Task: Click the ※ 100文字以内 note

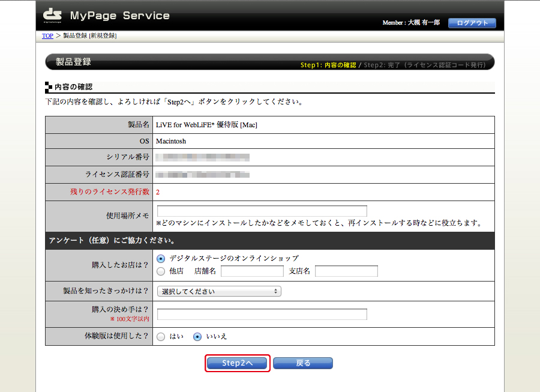Action: click(130, 319)
